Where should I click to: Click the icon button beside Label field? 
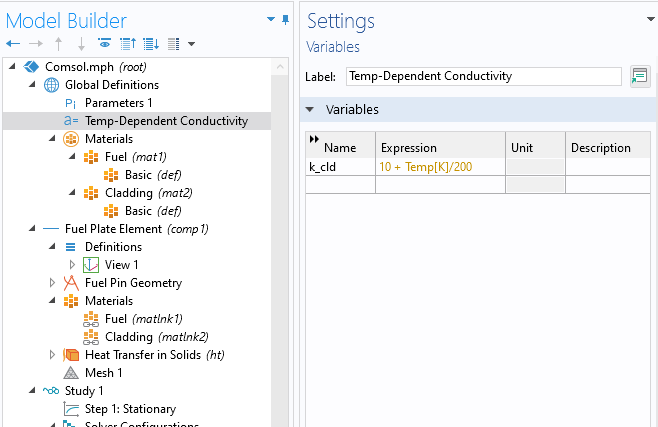[x=639, y=76]
